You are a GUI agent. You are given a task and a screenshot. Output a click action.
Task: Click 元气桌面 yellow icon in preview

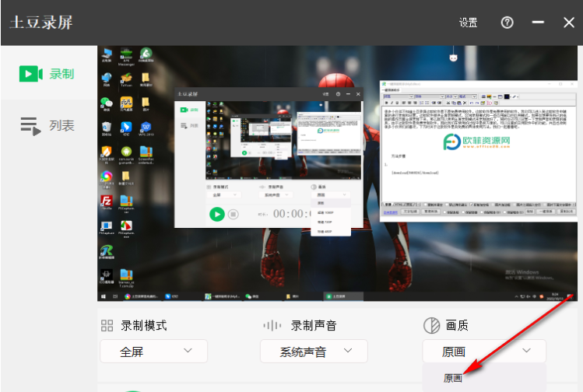tap(126, 103)
